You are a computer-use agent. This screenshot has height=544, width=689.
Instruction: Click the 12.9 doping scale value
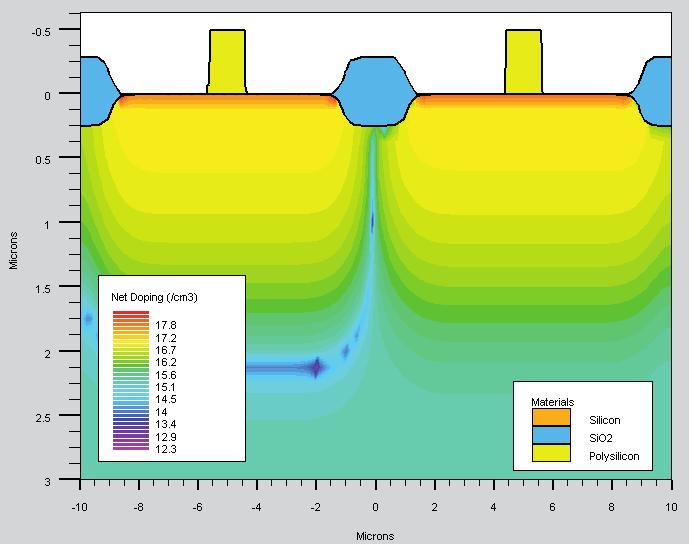(166, 437)
